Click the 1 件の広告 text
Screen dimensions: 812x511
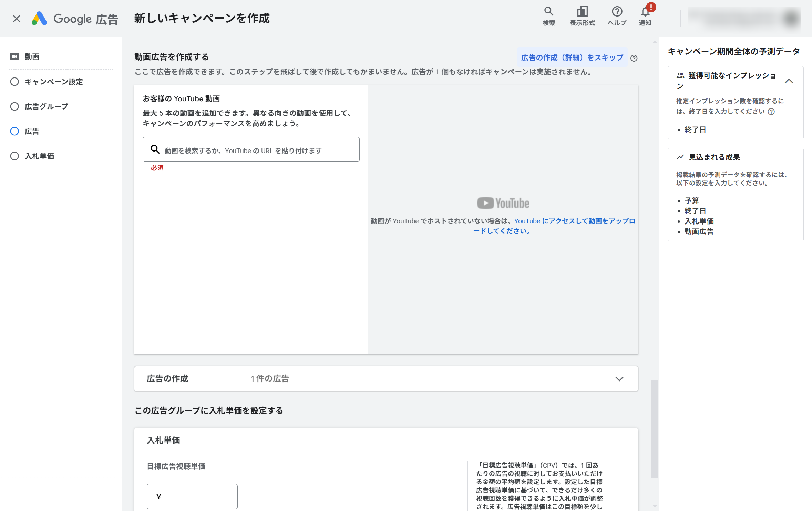pyautogui.click(x=270, y=379)
